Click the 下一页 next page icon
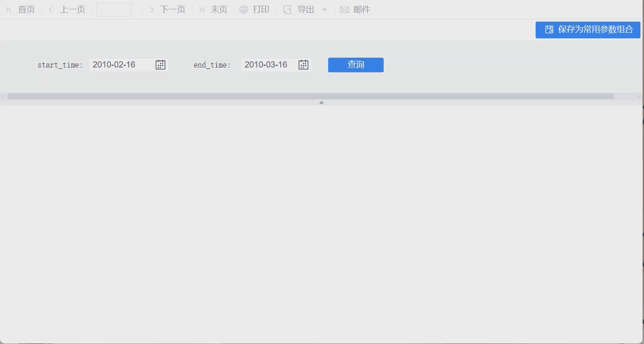This screenshot has width=644, height=344. [152, 9]
